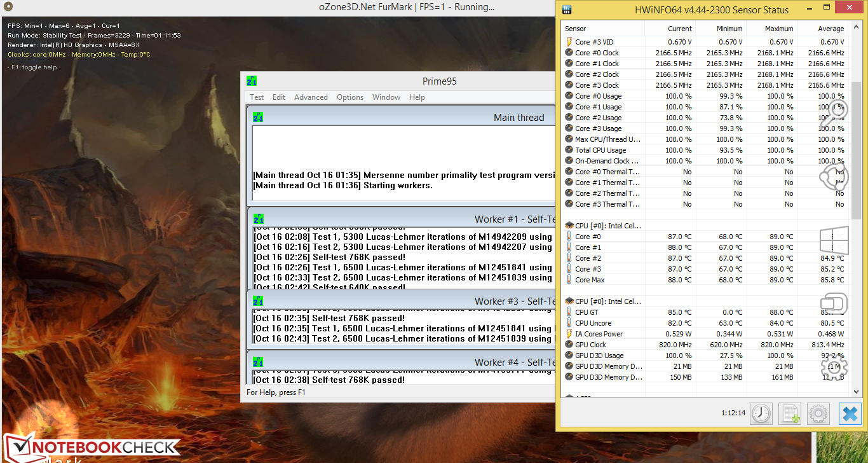Click the Prime95 icon in its title bar
Screen dimensions: 868x463
pyautogui.click(x=252, y=81)
